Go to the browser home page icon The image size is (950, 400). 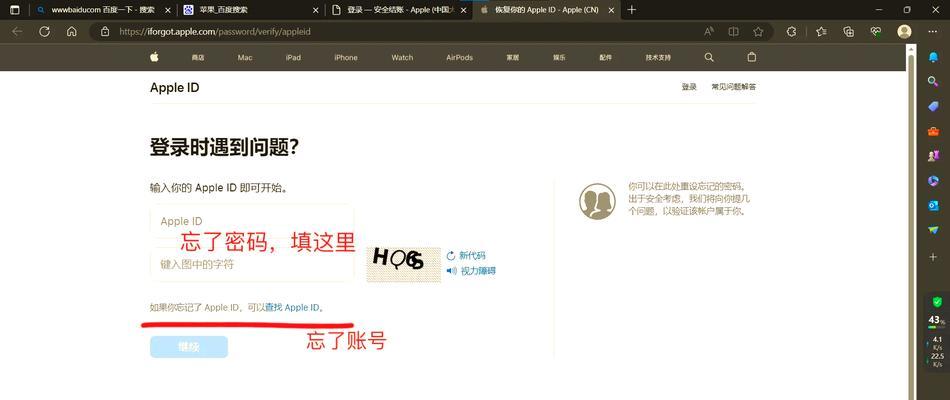point(71,32)
